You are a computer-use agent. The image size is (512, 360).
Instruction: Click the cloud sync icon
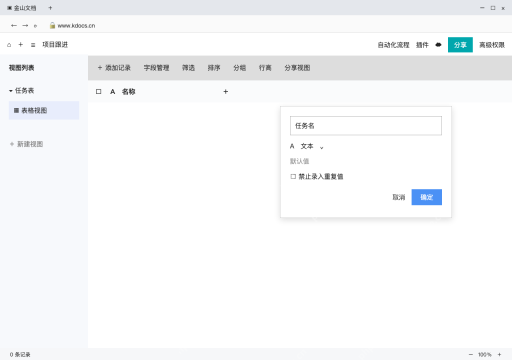point(438,45)
